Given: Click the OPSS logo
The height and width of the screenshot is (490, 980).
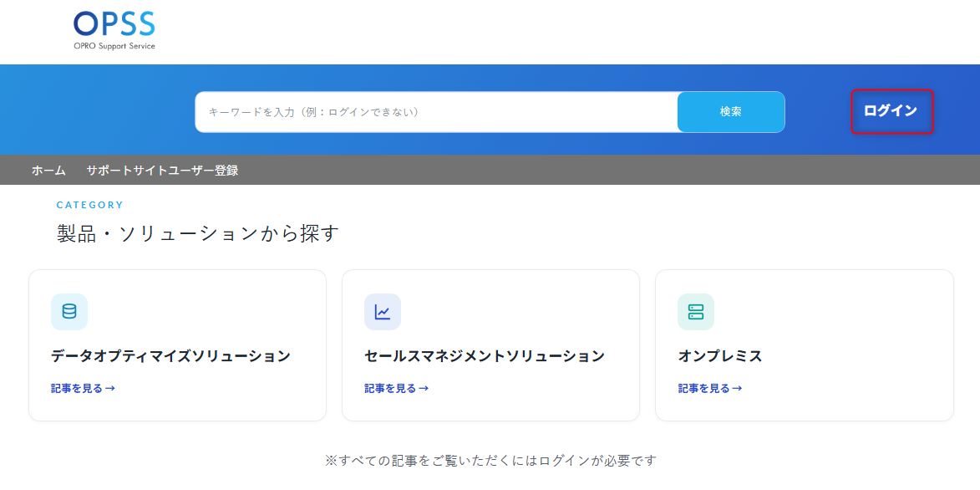Looking at the screenshot, I should pyautogui.click(x=114, y=30).
